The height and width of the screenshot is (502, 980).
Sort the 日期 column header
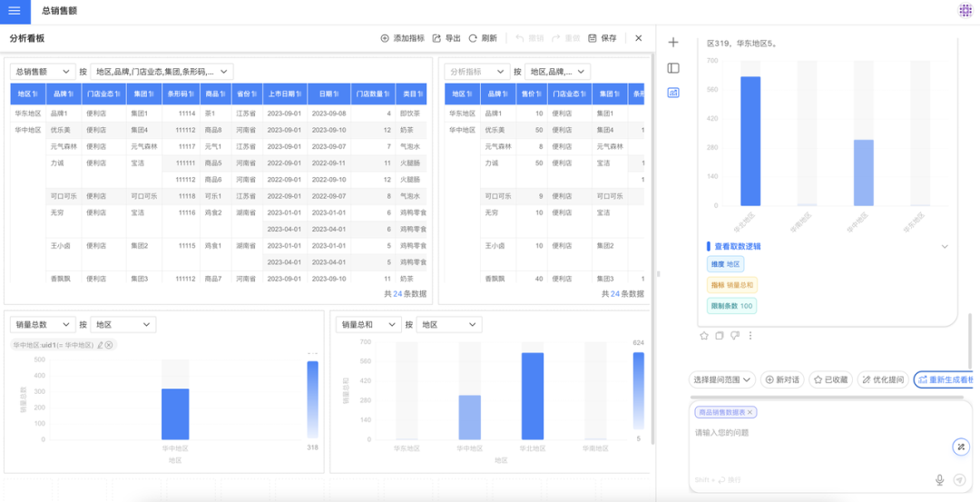pyautogui.click(x=328, y=94)
